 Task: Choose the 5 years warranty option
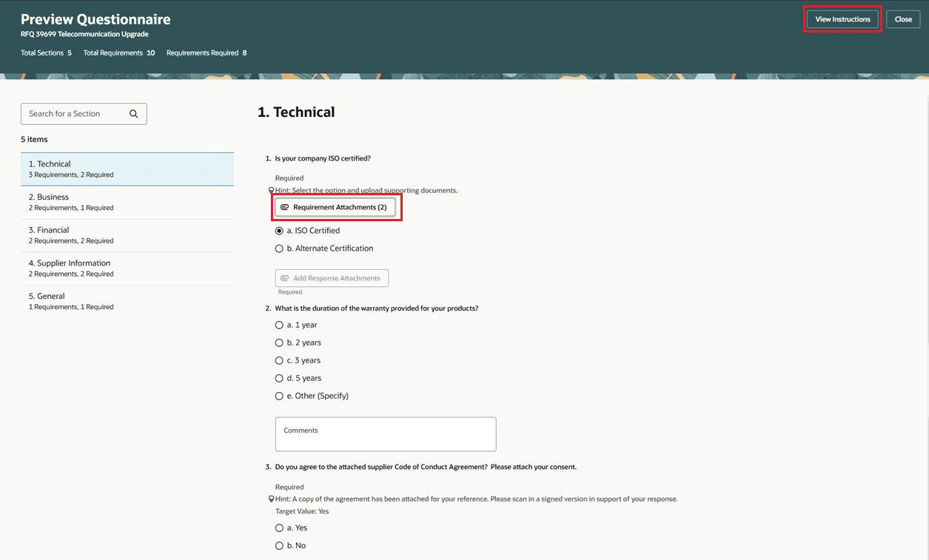(x=279, y=377)
